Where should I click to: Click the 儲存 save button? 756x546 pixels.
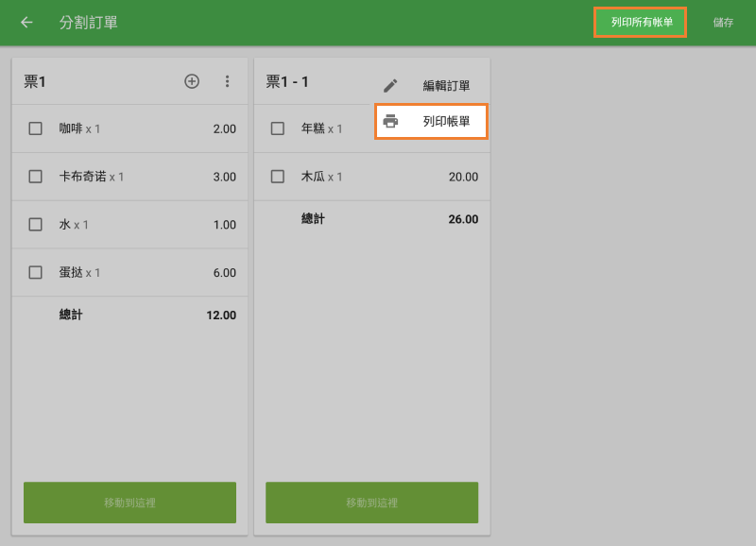[x=723, y=23]
